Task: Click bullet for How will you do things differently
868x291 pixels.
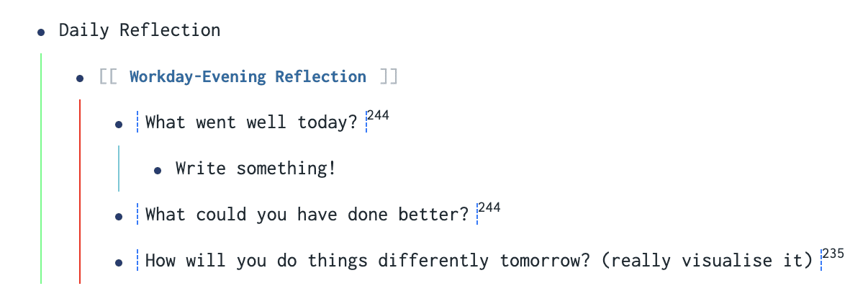Action: (x=119, y=262)
